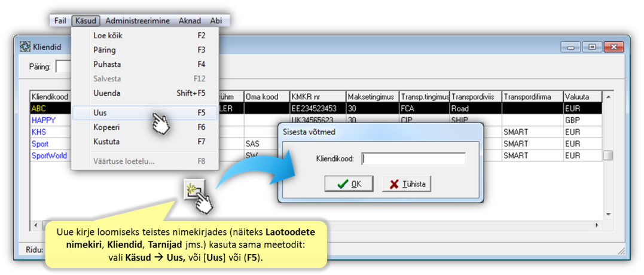The image size is (644, 275).
Task: Click the Transp.tingimus column header
Action: point(425,97)
